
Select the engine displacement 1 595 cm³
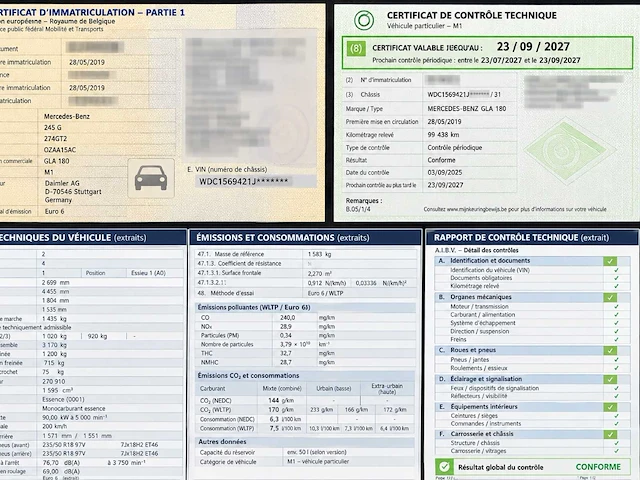point(57,390)
